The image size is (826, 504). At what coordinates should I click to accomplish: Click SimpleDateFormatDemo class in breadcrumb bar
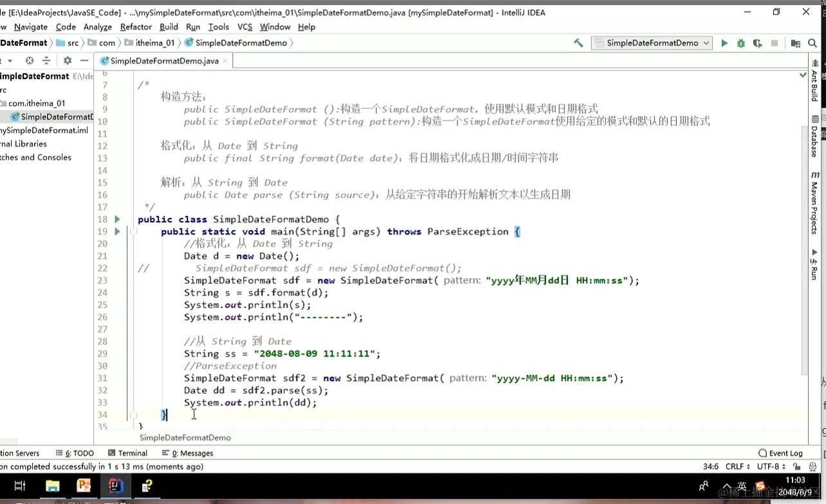235,43
